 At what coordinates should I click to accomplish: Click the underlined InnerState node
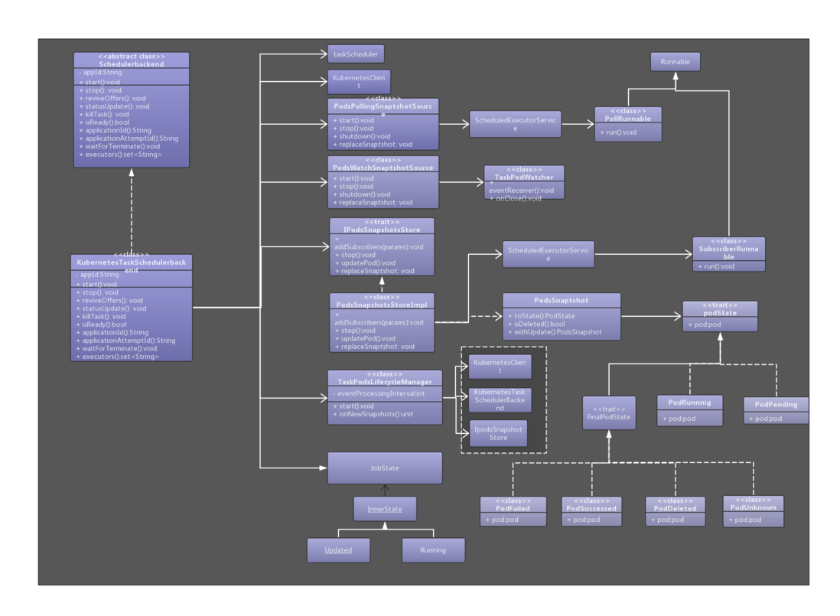pyautogui.click(x=385, y=509)
